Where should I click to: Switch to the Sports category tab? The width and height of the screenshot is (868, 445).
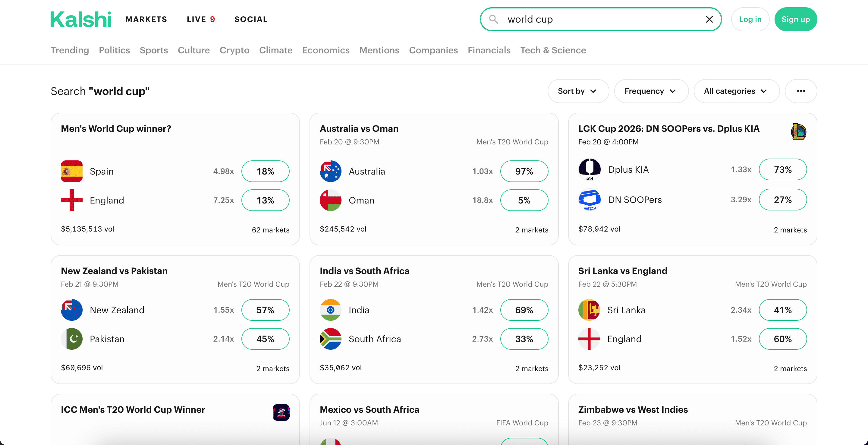[154, 50]
